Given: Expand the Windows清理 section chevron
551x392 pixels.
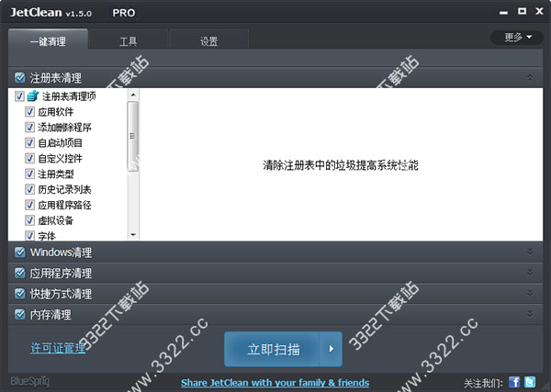Looking at the screenshot, I should pos(530,252).
